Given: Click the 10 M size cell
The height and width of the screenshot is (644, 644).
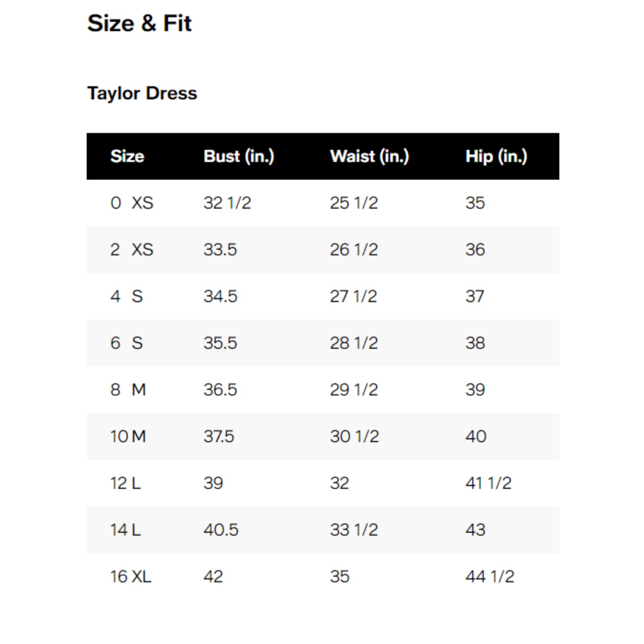Looking at the screenshot, I should click(128, 436).
